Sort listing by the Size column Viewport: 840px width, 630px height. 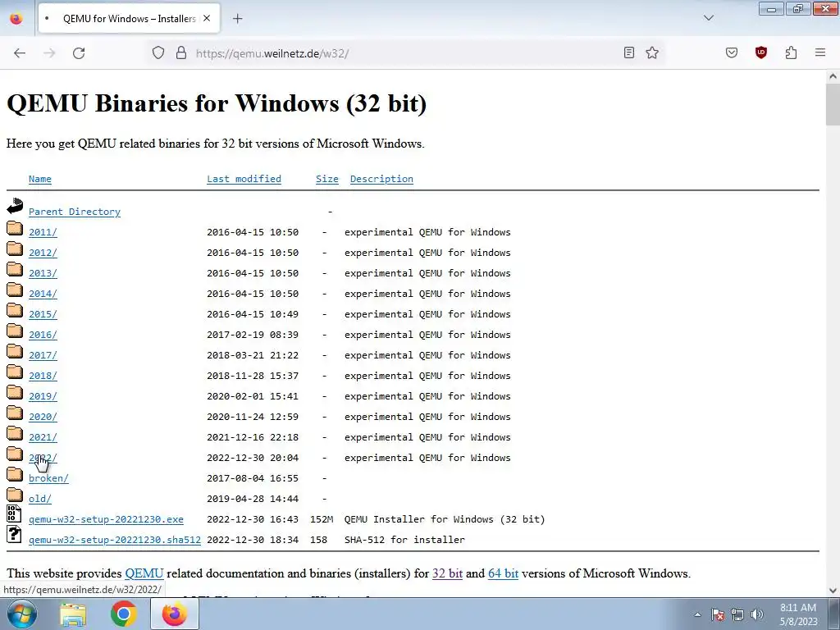(327, 179)
